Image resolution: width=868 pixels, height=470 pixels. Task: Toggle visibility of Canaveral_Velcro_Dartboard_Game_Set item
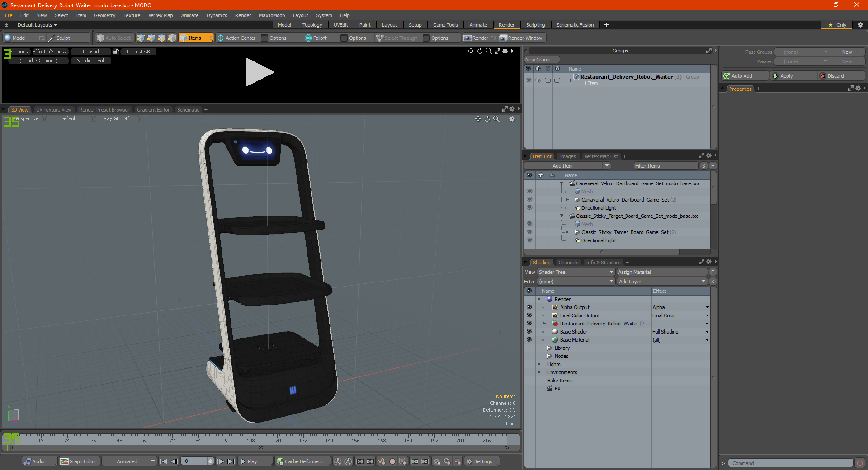(x=529, y=200)
